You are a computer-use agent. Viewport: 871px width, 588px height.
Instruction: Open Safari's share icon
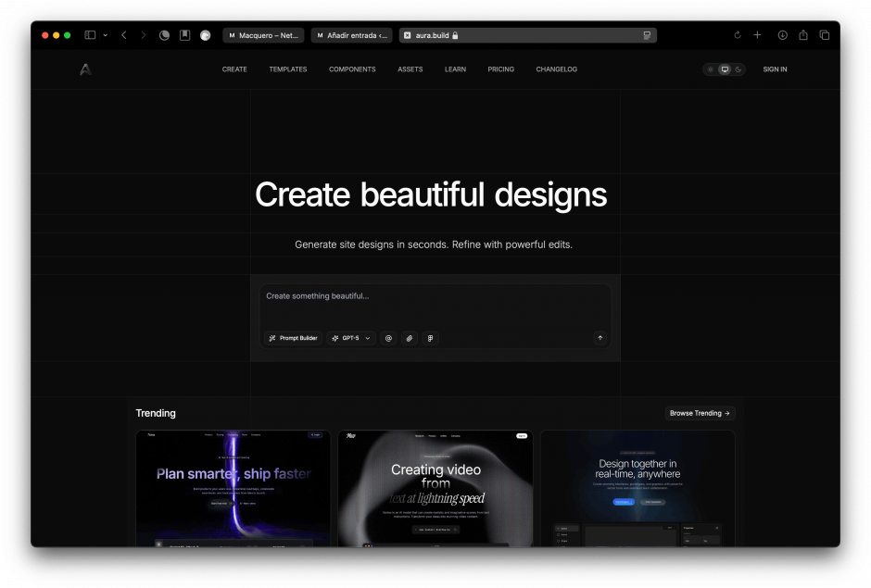pyautogui.click(x=803, y=35)
